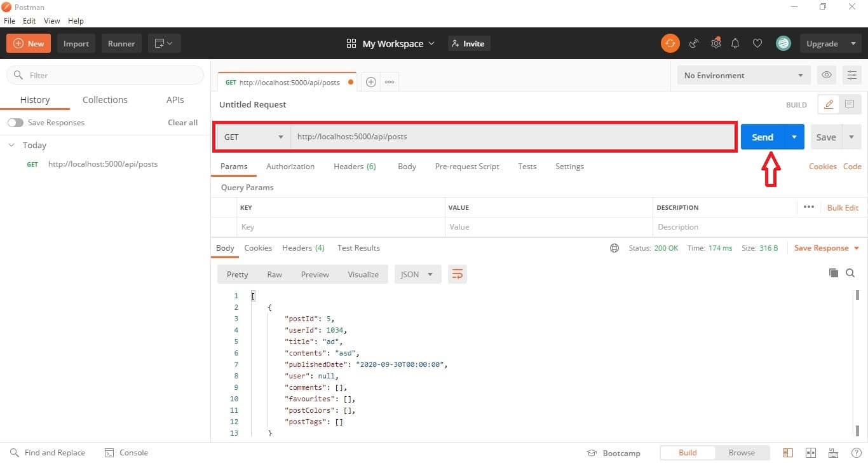Click the Cookies link
868x463 pixels.
click(822, 167)
